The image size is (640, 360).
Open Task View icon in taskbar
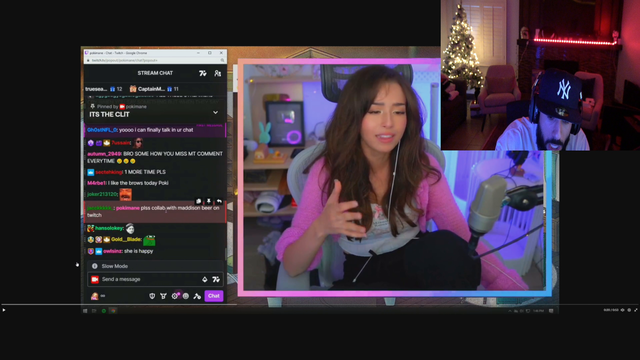pyautogui.click(x=94, y=311)
